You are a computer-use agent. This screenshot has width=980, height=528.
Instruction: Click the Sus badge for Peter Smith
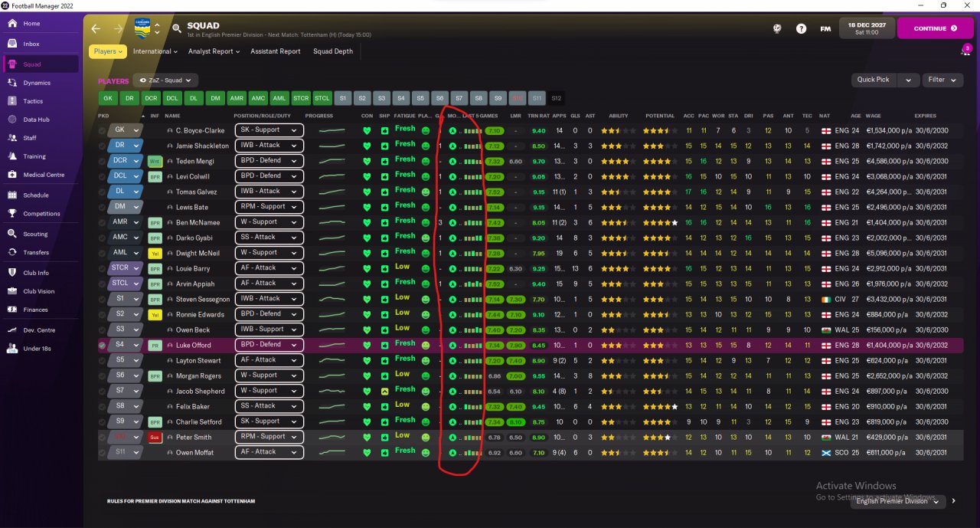[155, 438]
